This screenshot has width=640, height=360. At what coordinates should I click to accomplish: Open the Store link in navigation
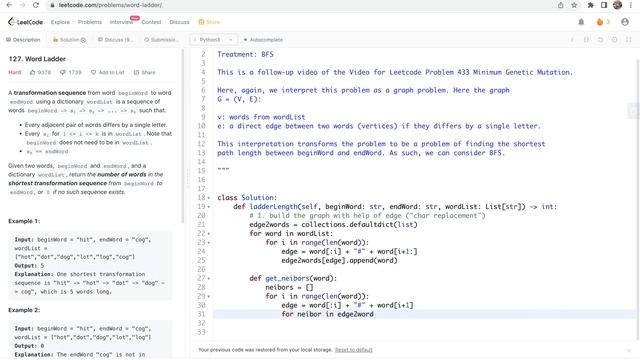(x=209, y=22)
